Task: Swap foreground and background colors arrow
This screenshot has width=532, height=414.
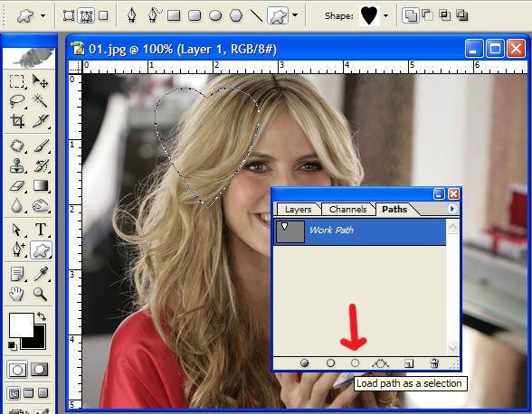Action: pyautogui.click(x=42, y=316)
